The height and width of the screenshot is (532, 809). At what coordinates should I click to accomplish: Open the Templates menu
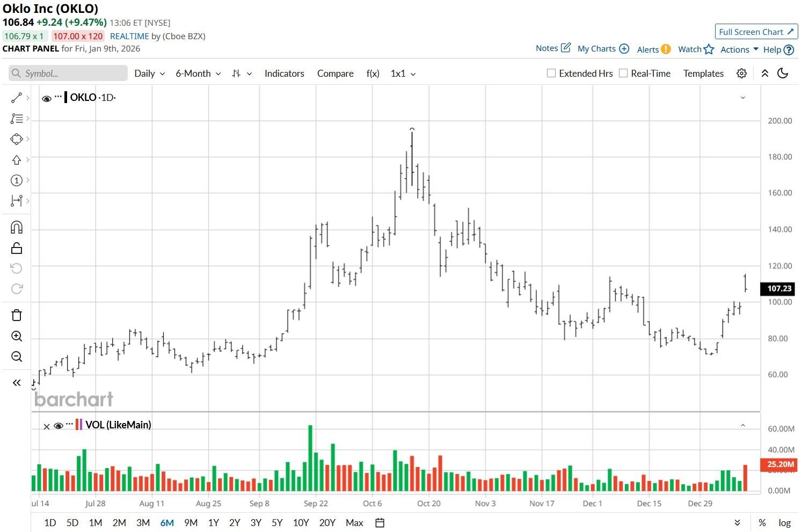(703, 74)
